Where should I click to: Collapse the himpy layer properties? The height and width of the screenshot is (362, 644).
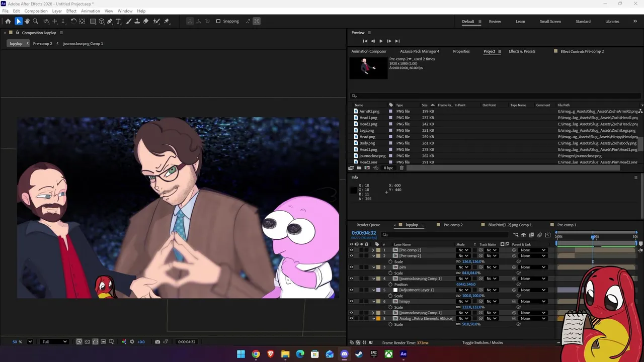(373, 301)
